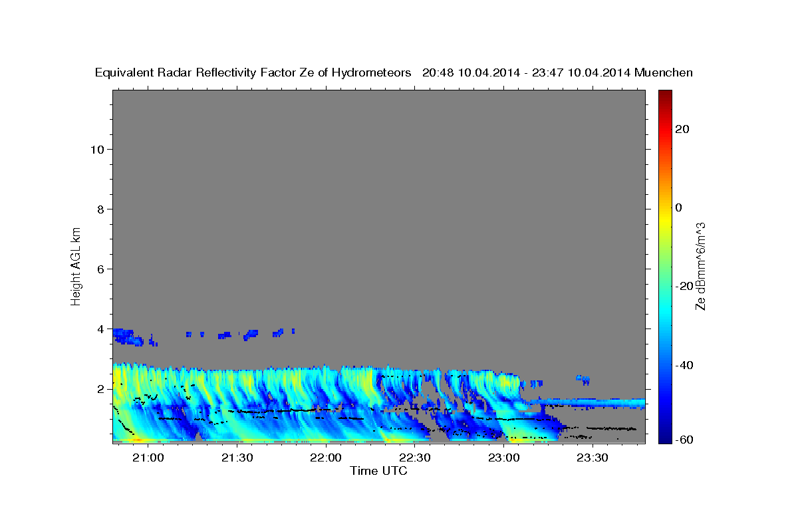Image resolution: width=798 pixels, height=532 pixels.
Task: Click the isolated blue echo near 2.3 km at 23:27
Action: (583, 379)
